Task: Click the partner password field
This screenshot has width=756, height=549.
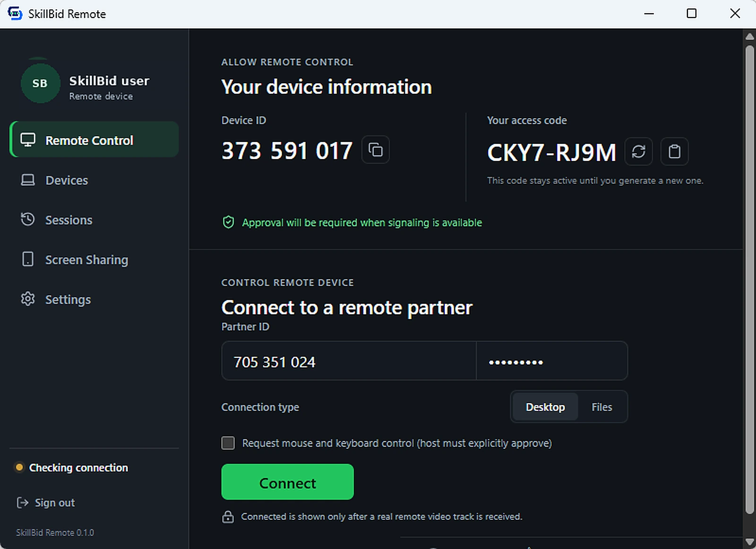Action: (x=552, y=361)
